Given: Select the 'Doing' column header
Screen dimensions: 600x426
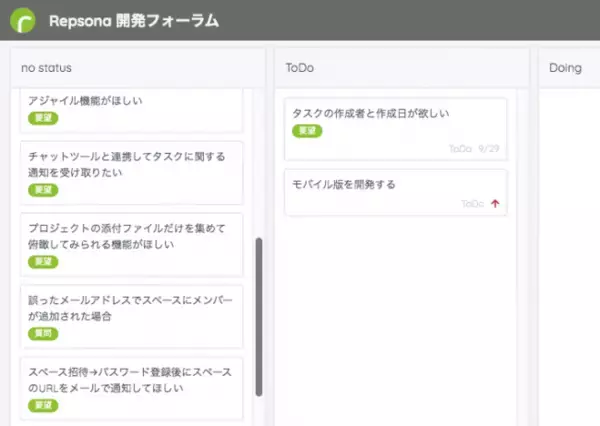Looking at the screenshot, I should [x=566, y=67].
